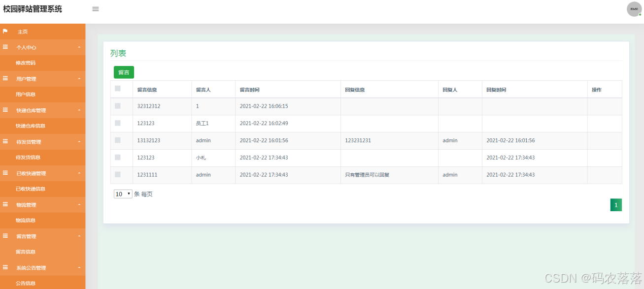Click the 员工1 cell
The image size is (644, 289).
(203, 123)
